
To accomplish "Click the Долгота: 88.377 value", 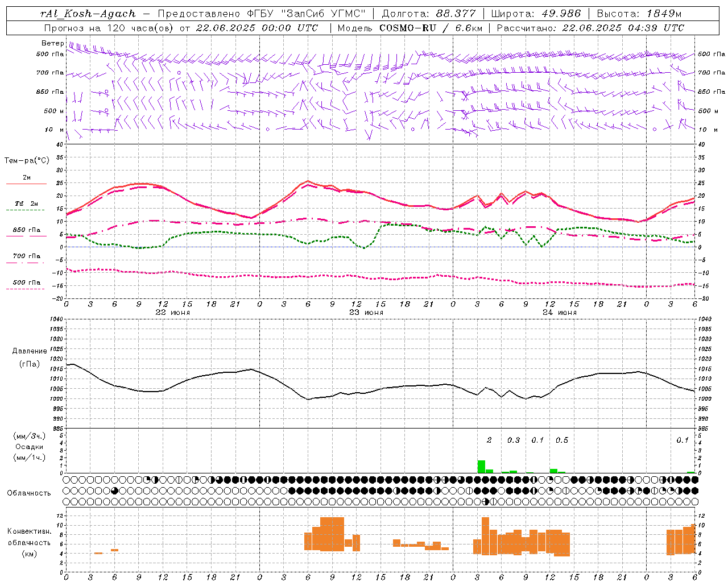I will (x=428, y=14).
